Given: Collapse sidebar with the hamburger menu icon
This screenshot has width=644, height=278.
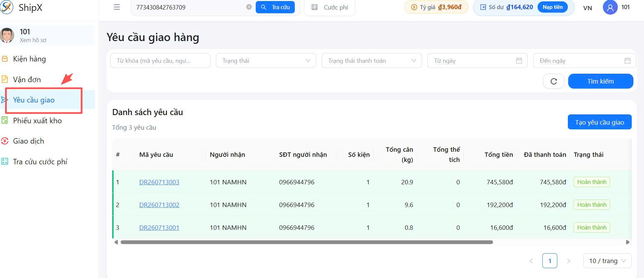Looking at the screenshot, I should click(117, 7).
